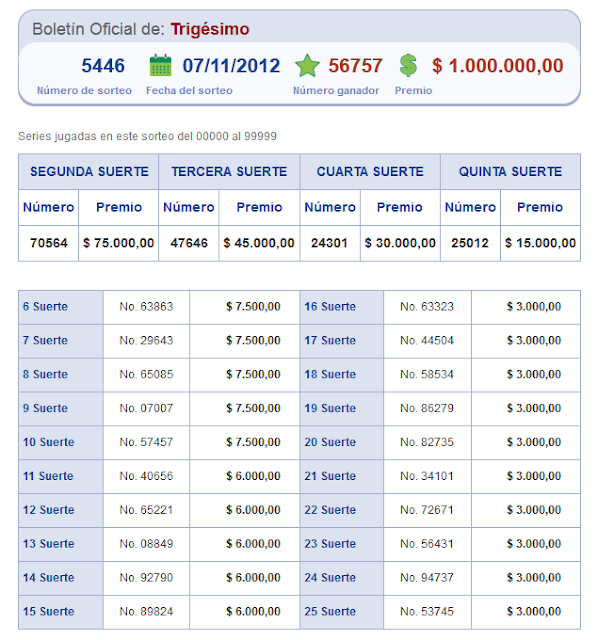Select the draw number 5446
The image size is (598, 640).
(x=103, y=66)
